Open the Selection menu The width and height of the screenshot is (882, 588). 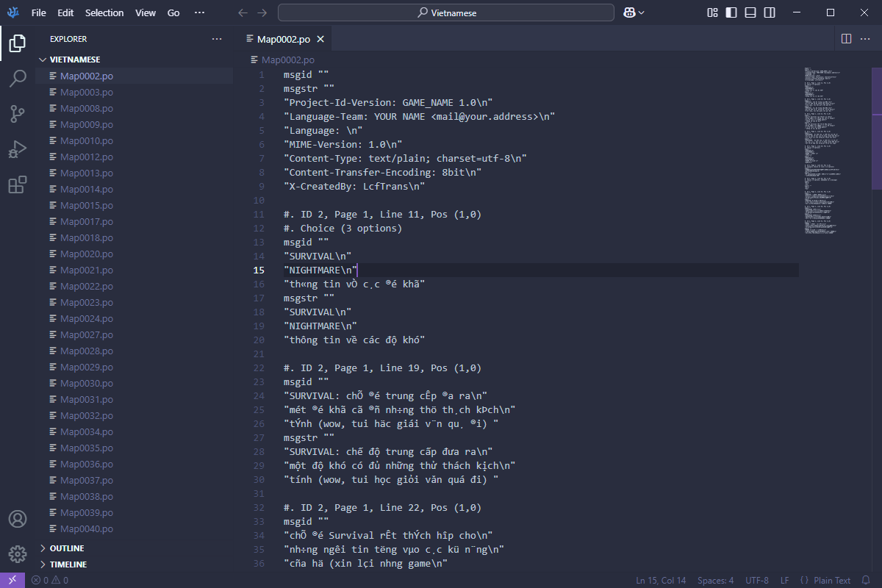(104, 12)
